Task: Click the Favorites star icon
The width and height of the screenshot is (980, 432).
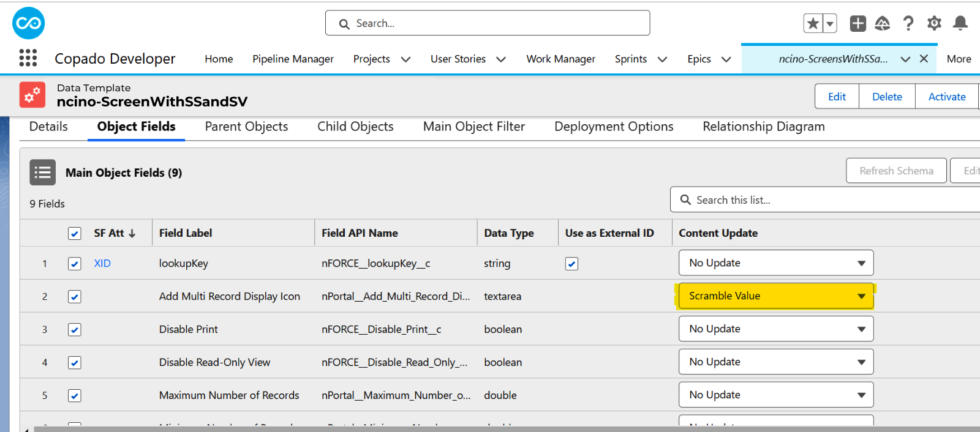Action: (x=813, y=23)
